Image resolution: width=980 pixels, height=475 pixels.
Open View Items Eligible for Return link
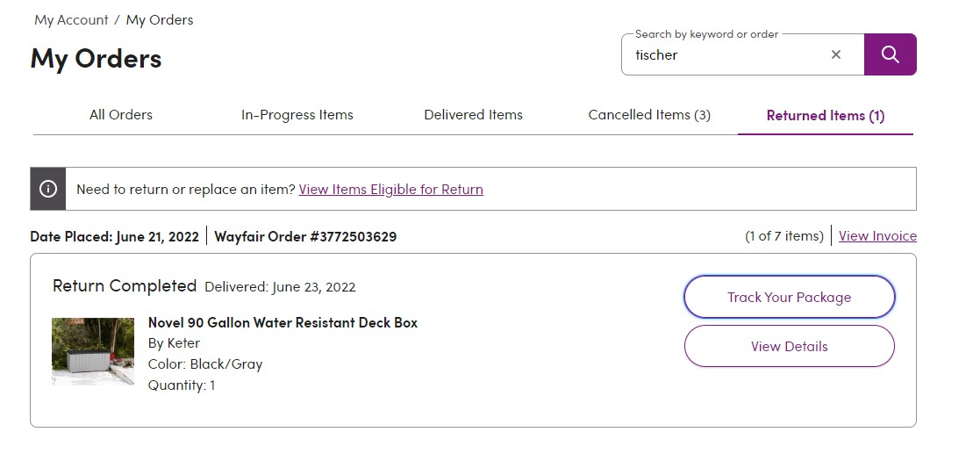click(390, 189)
